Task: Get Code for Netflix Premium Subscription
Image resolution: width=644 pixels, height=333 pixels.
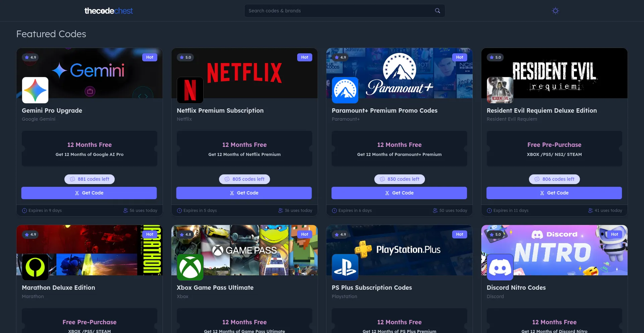Action: point(244,193)
